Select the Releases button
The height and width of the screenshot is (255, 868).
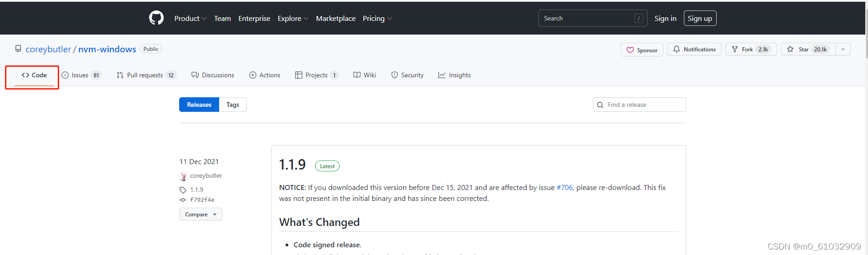click(x=199, y=105)
